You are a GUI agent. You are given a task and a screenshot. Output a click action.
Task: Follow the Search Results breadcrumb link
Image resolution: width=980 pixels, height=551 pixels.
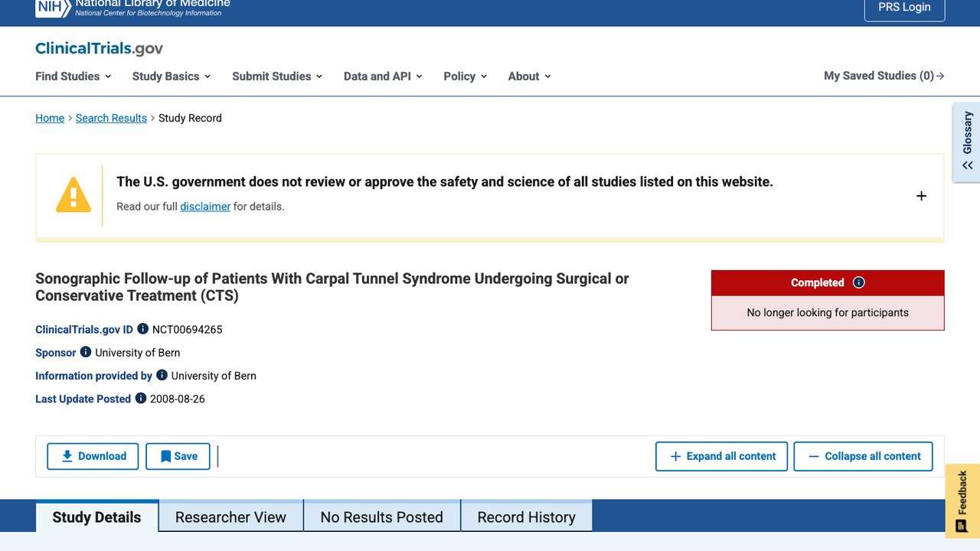(x=111, y=118)
